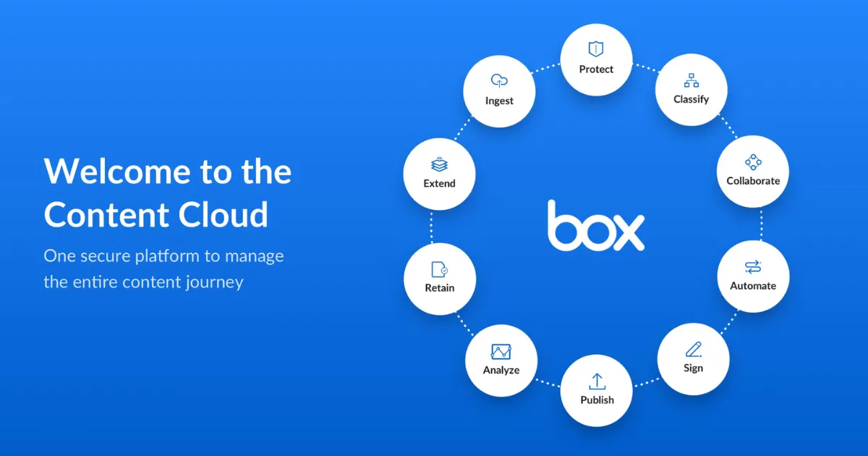Image resolution: width=868 pixels, height=456 pixels.
Task: Open the Analyze chart icon
Action: coord(501,352)
